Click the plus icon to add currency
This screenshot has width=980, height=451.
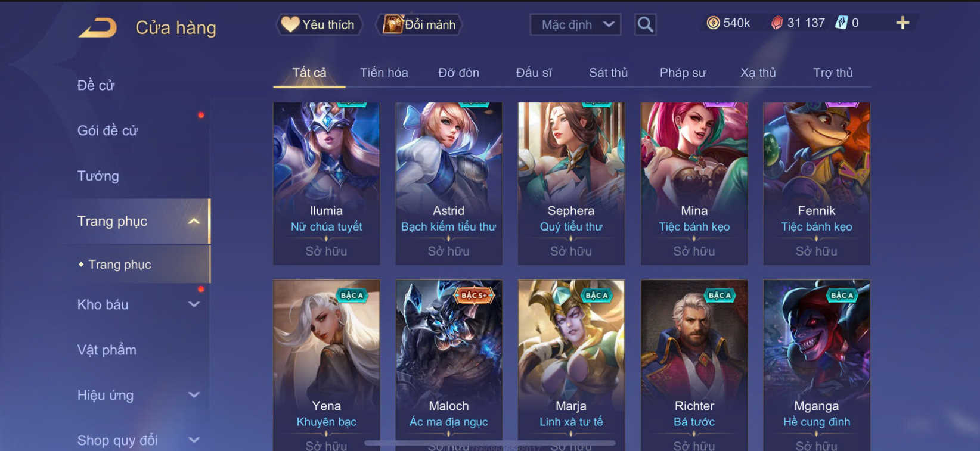click(x=903, y=23)
